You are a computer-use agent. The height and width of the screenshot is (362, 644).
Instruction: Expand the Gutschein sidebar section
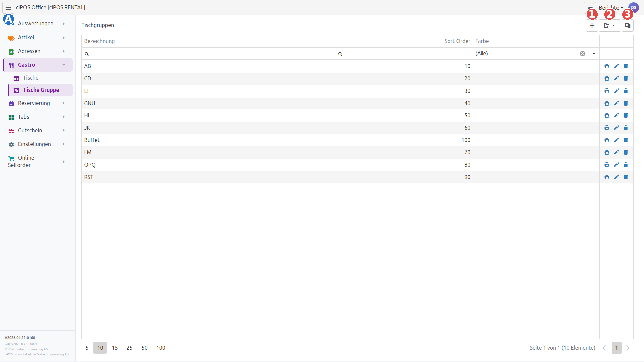(x=38, y=131)
